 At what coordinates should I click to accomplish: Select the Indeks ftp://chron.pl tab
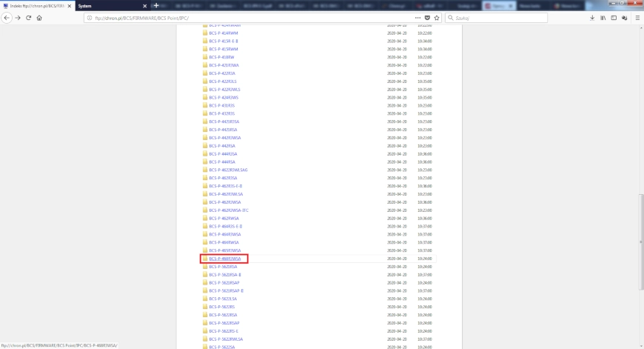[x=36, y=6]
